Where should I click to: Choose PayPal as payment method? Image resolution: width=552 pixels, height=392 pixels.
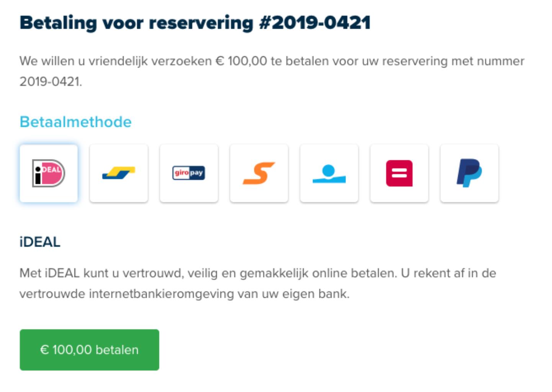pyautogui.click(x=469, y=173)
